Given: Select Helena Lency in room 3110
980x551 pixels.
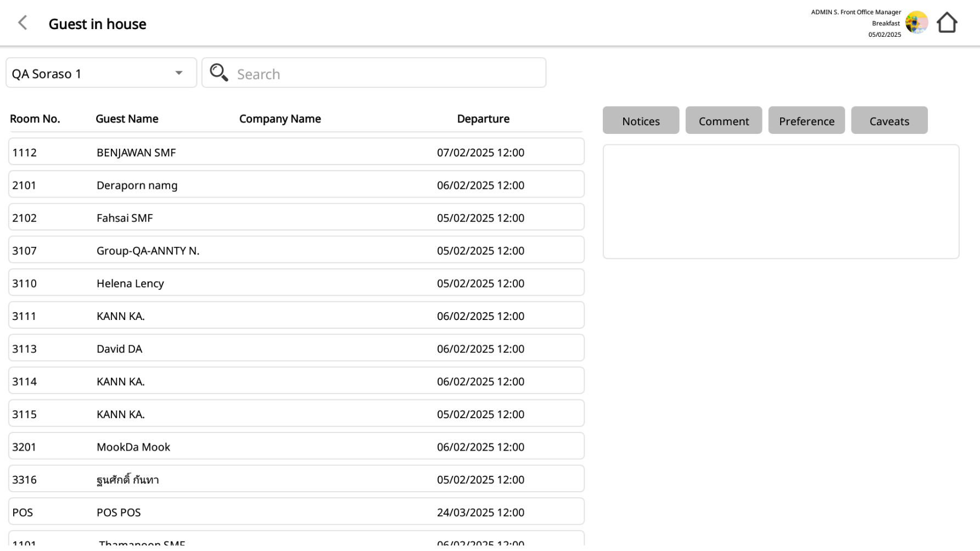Looking at the screenshot, I should point(296,283).
